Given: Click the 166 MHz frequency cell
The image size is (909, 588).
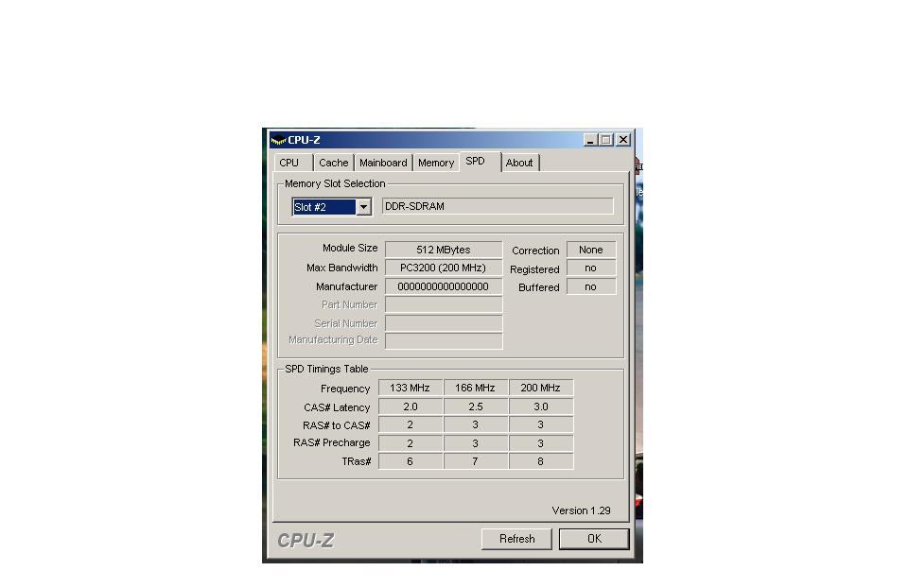Looking at the screenshot, I should coord(476,388).
